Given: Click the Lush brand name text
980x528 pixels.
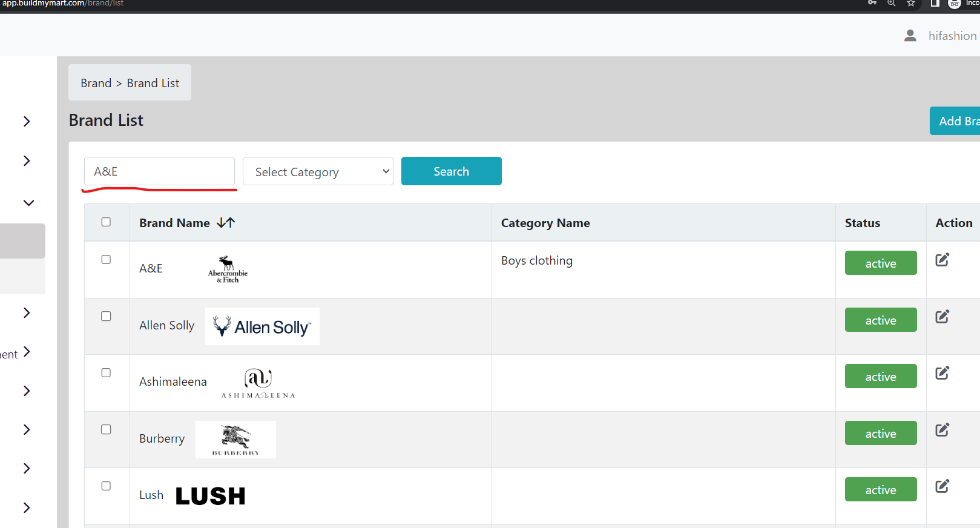Looking at the screenshot, I should (151, 495).
